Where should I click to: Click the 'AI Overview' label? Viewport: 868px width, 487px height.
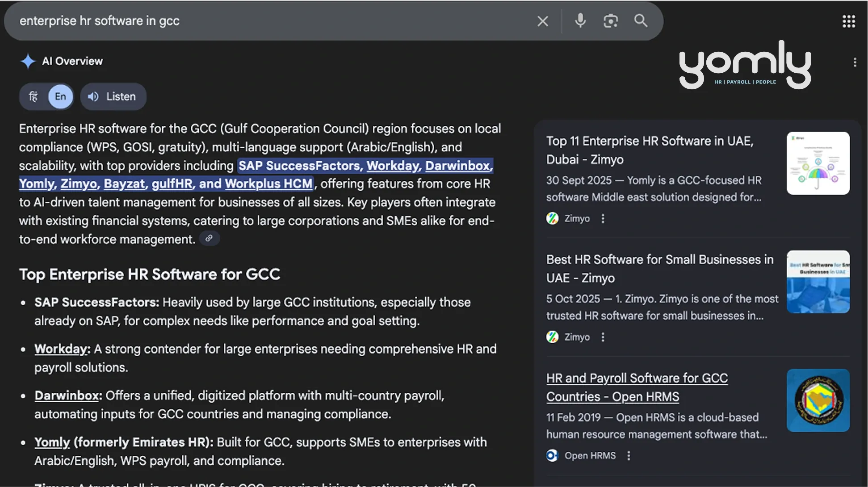tap(72, 61)
